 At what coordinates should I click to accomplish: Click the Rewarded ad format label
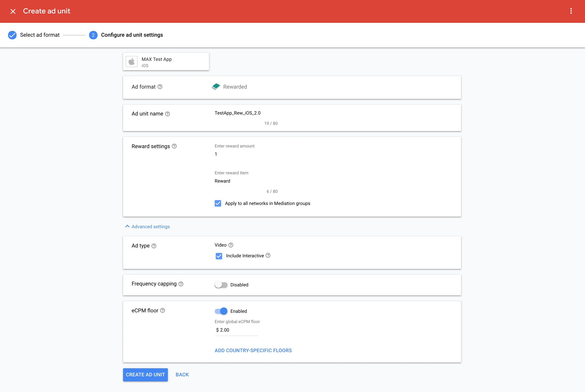[235, 87]
